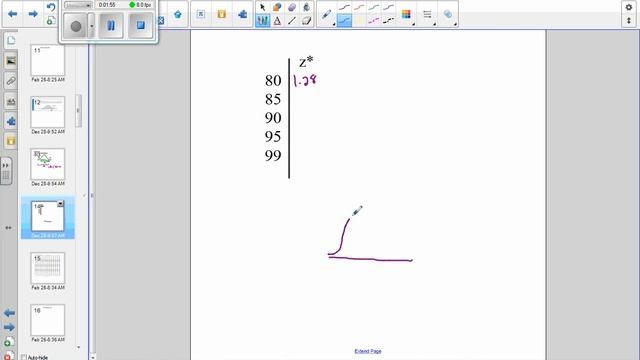Select the highlighted blue pen style
The height and width of the screenshot is (360, 640).
tap(344, 20)
